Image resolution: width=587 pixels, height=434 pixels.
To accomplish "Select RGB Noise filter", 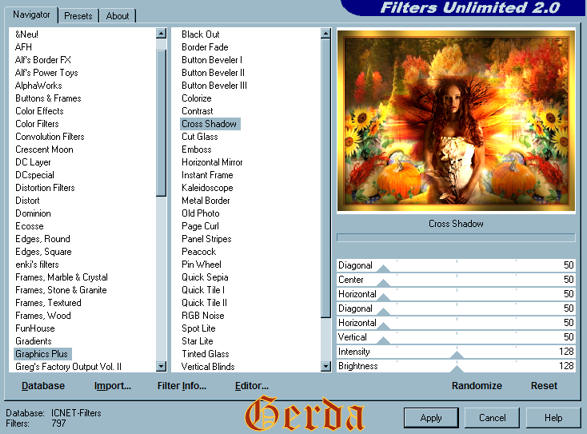I will [203, 316].
